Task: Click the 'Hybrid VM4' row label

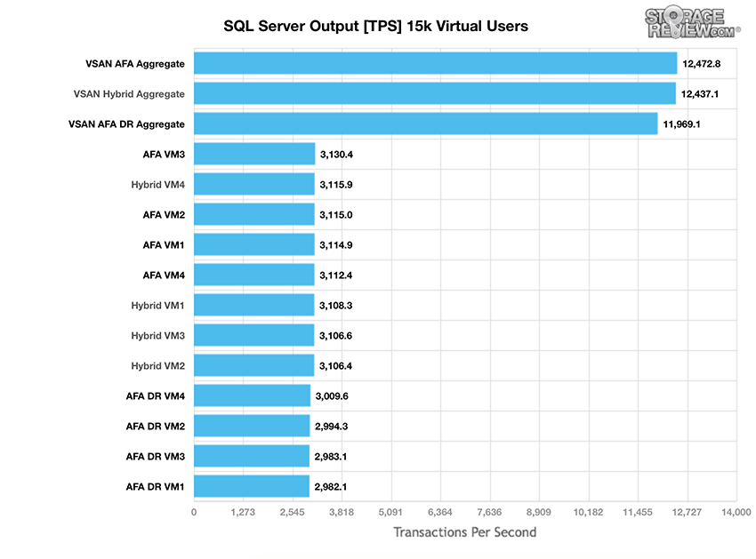Action: (x=157, y=185)
